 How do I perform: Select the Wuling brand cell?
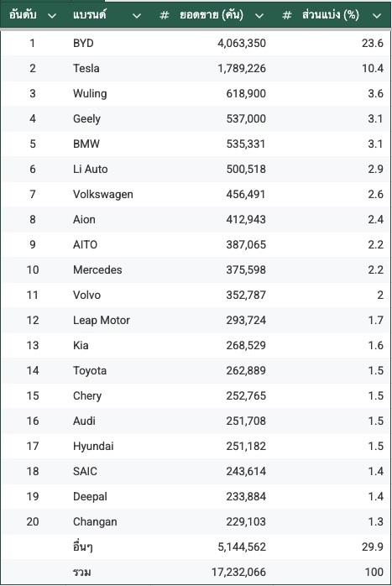click(x=90, y=93)
